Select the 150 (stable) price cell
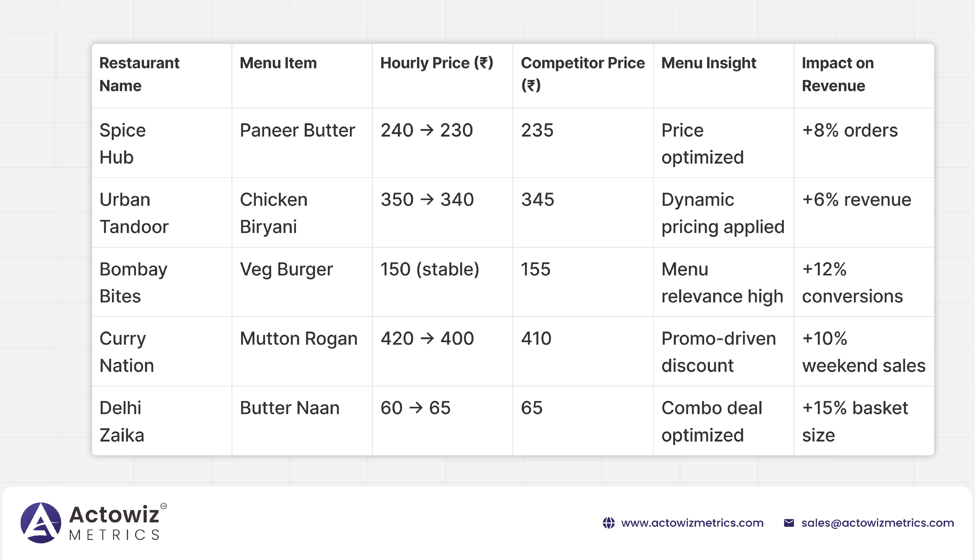Viewport: 975px width, 560px height. (430, 269)
